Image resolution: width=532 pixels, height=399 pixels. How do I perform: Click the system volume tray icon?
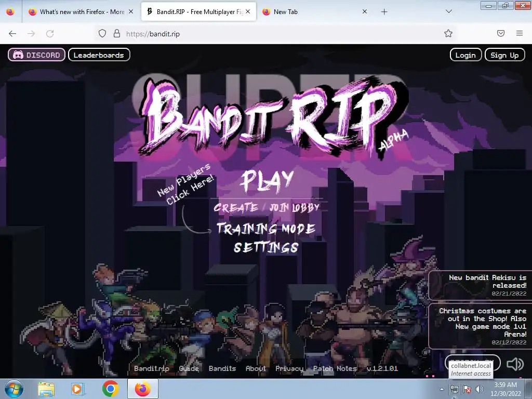(x=479, y=389)
